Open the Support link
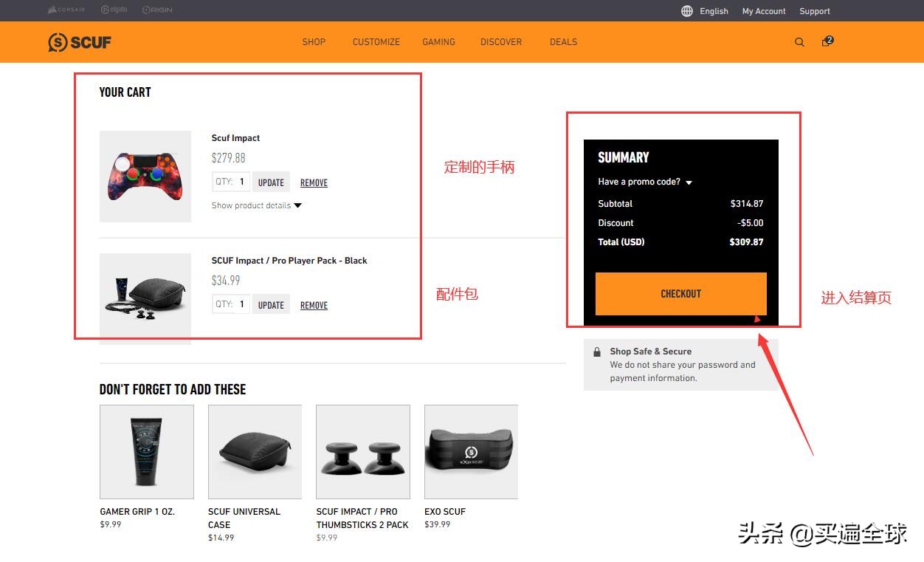 [815, 11]
